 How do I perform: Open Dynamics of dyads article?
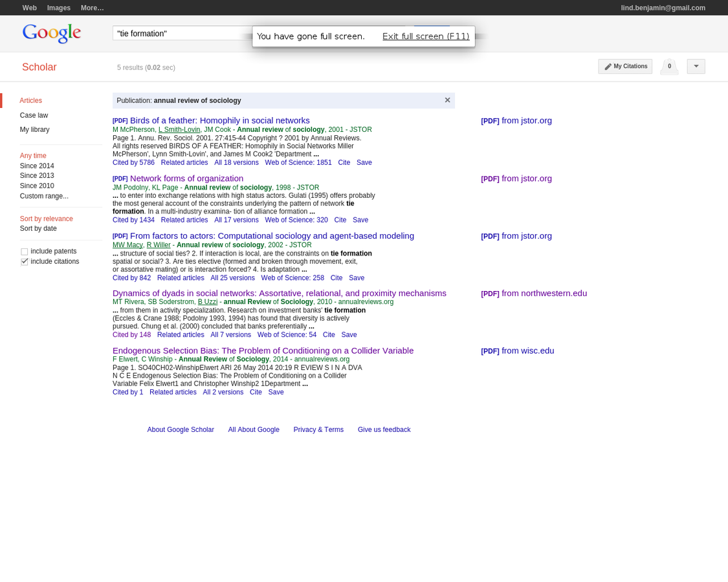coord(280,294)
